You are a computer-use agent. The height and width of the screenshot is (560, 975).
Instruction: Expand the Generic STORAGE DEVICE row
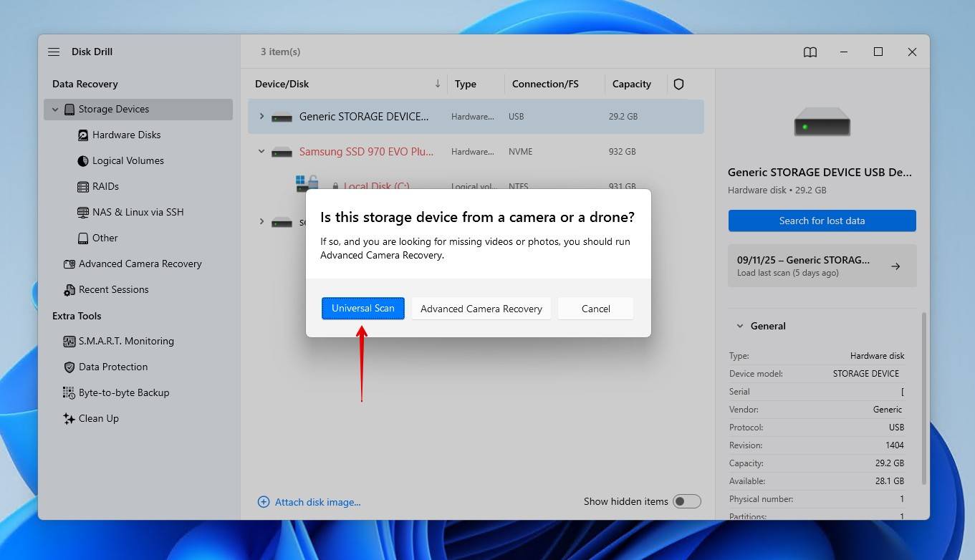click(x=261, y=116)
